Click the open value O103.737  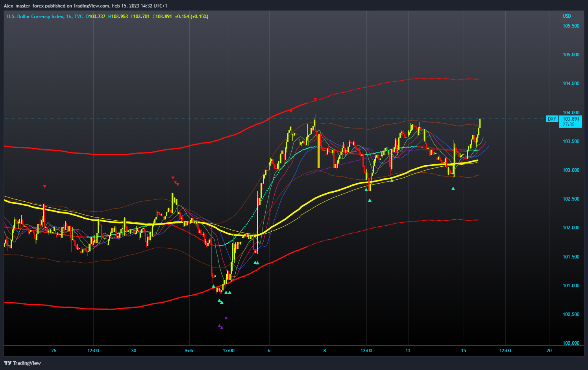tap(96, 17)
